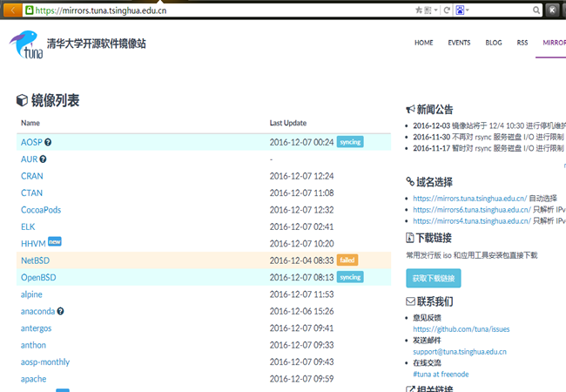Click the round K toolbar button
Image resolution: width=566 pixels, height=392 pixels.
552,10
